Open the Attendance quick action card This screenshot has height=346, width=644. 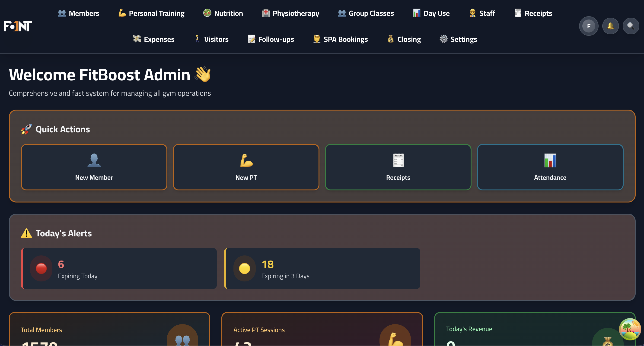pos(550,167)
